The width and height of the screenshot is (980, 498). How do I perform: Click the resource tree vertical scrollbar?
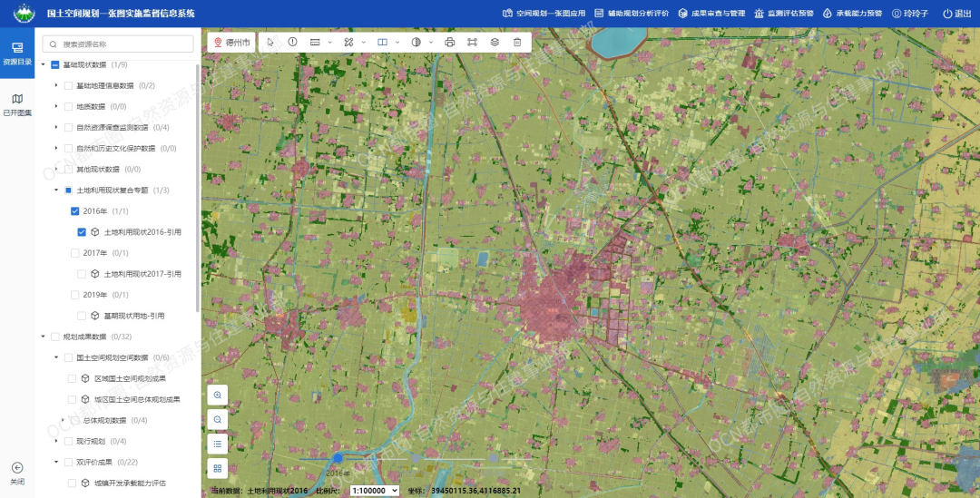pyautogui.click(x=198, y=188)
